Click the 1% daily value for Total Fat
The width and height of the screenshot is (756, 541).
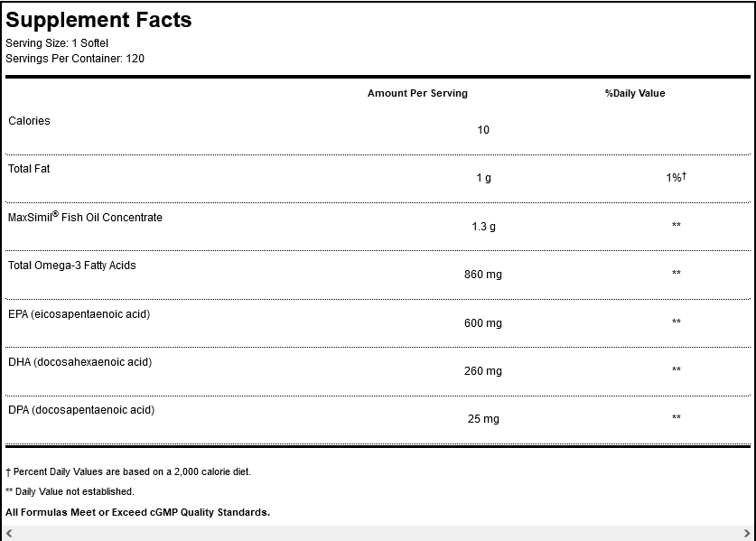(676, 178)
